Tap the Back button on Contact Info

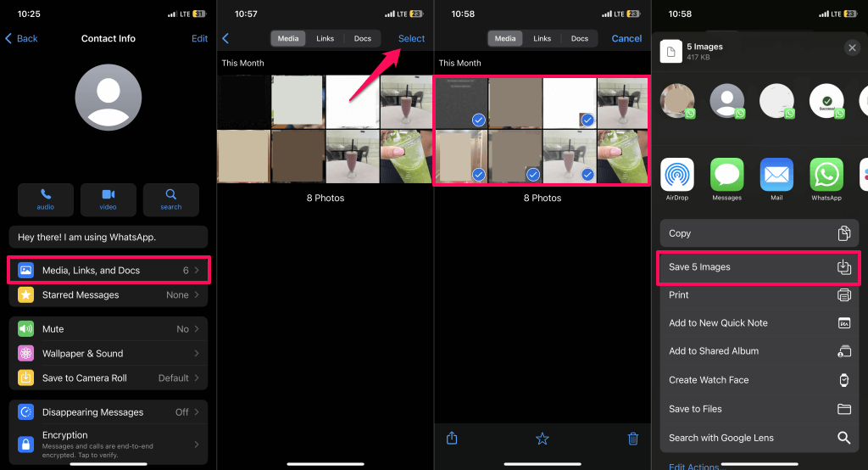coord(21,38)
